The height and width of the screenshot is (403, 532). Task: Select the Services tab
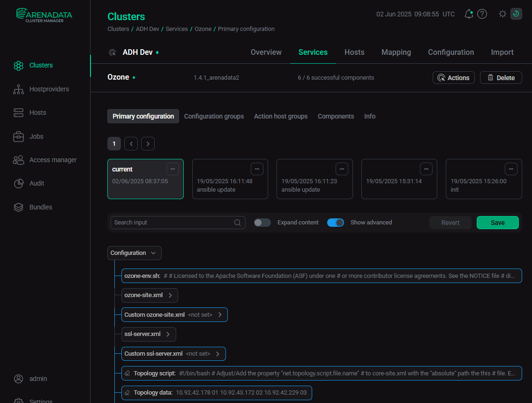[313, 52]
